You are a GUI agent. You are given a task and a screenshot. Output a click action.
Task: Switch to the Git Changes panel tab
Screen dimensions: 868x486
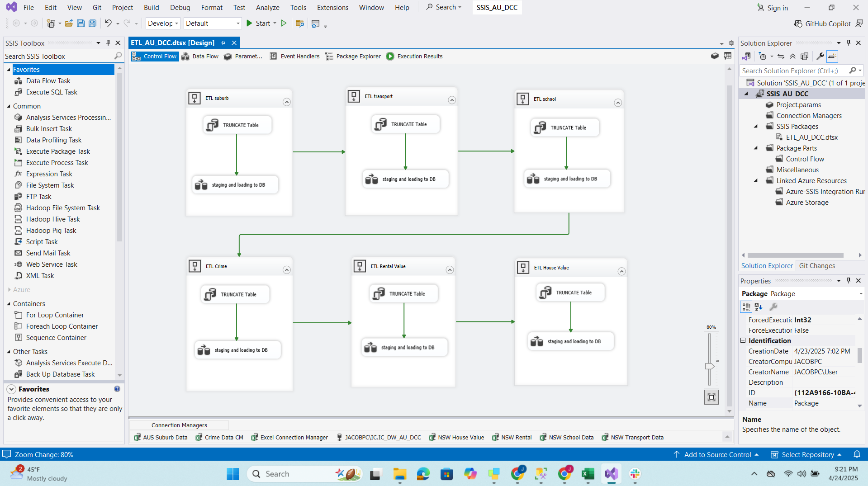(816, 266)
